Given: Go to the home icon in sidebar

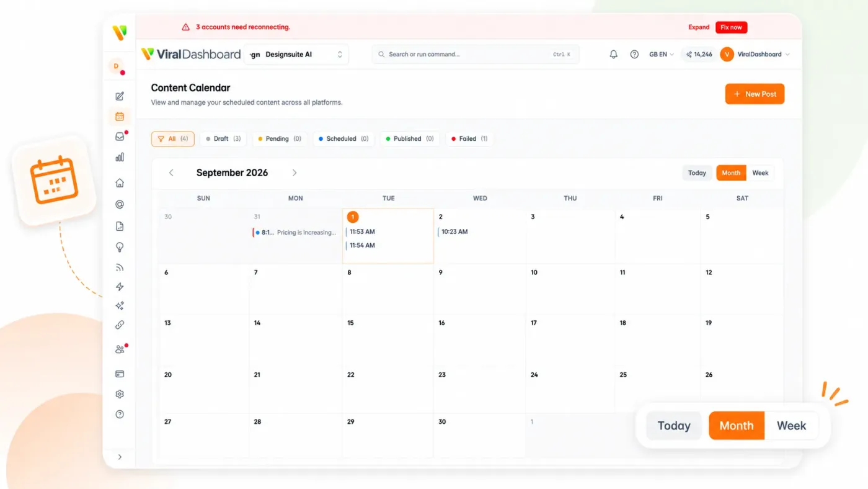Looking at the screenshot, I should click(x=120, y=183).
